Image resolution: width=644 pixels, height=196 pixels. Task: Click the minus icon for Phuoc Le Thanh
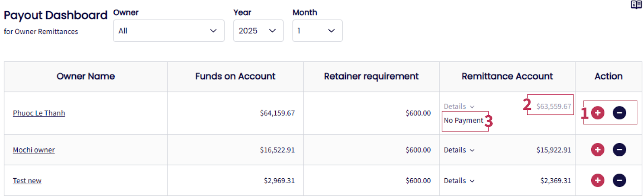619,113
